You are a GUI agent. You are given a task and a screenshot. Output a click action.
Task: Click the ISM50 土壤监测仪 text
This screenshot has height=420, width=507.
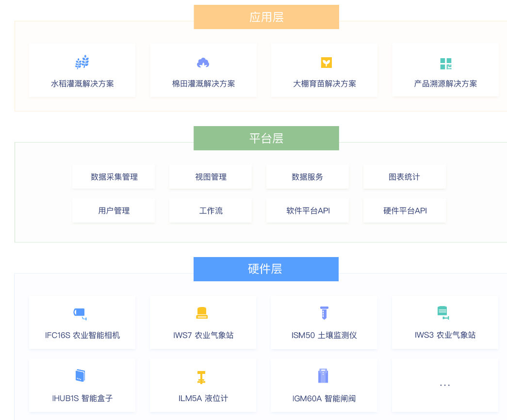click(x=324, y=335)
